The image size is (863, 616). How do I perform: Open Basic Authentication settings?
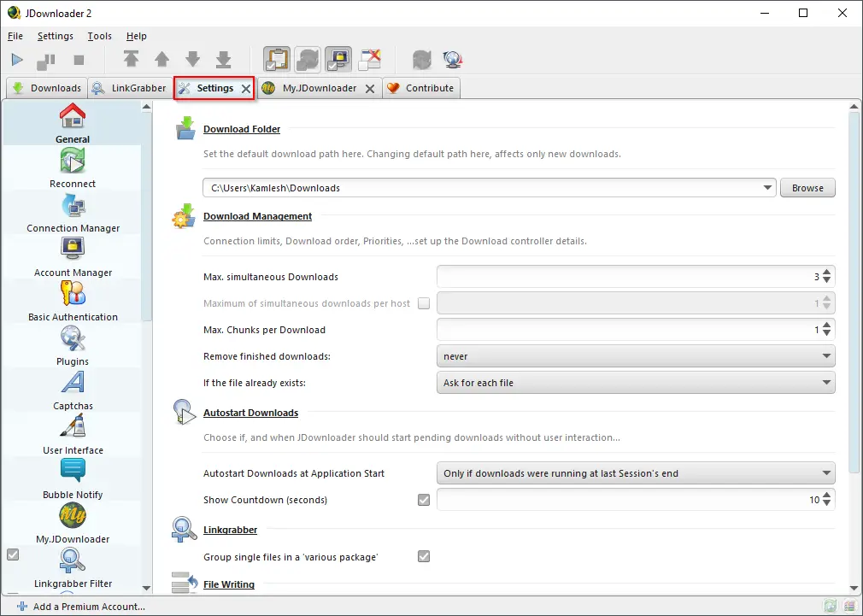[72, 302]
